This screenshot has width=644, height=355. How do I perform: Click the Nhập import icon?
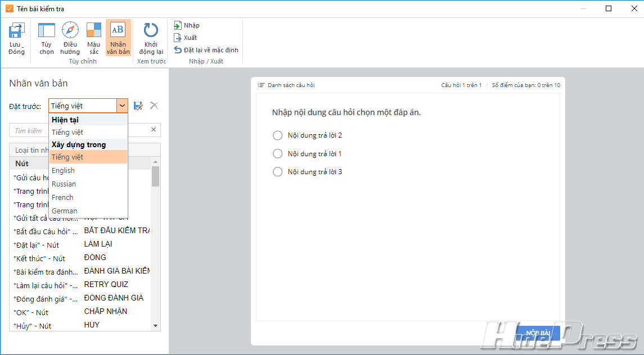pos(178,25)
